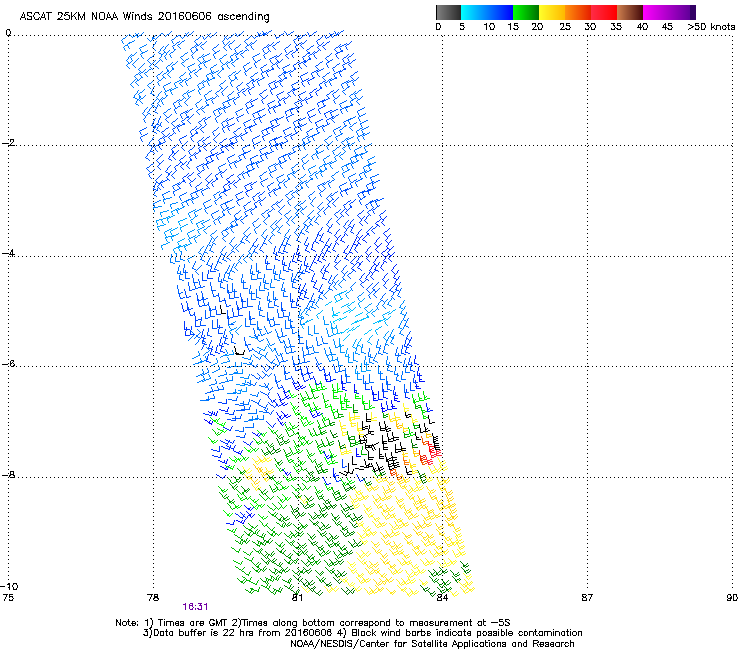
Task: Pick the red 30-35 knots legend segment
Action: (604, 12)
